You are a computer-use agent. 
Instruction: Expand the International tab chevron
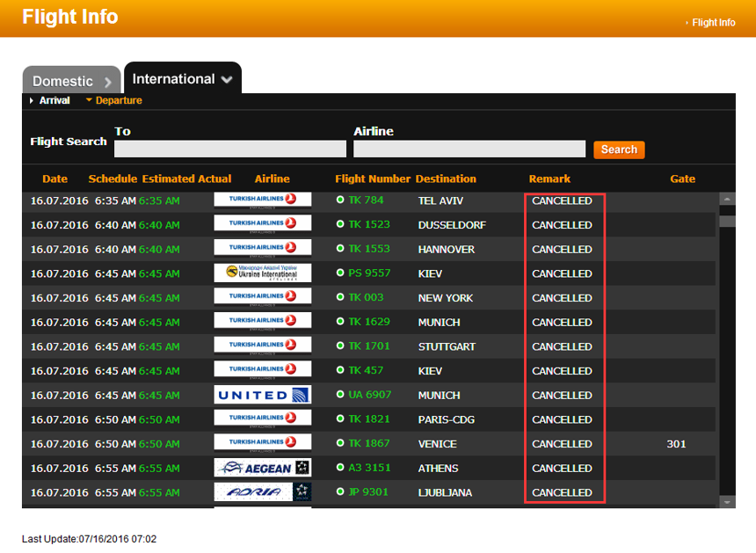click(x=227, y=80)
